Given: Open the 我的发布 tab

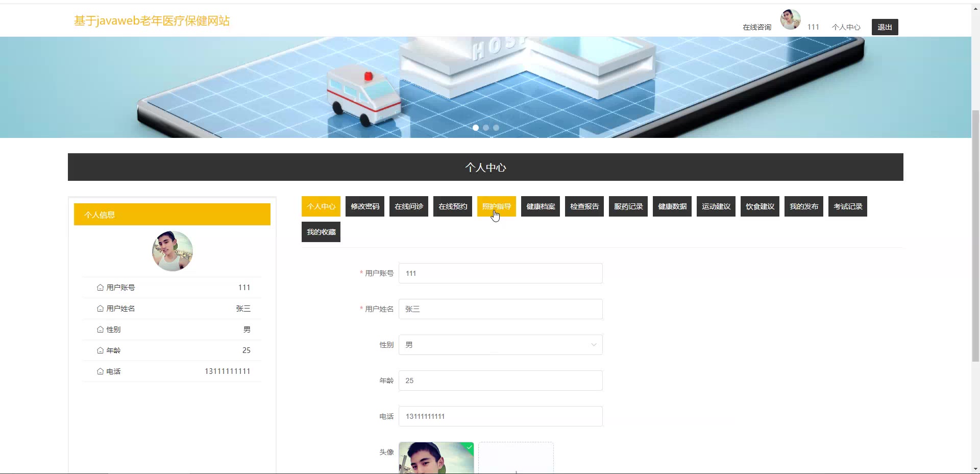Looking at the screenshot, I should 804,206.
